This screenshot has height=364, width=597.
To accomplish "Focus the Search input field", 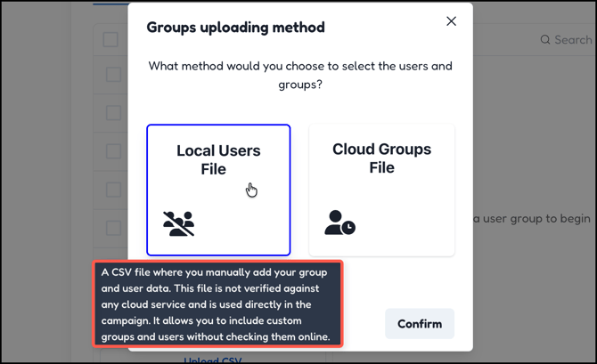I will pyautogui.click(x=572, y=40).
